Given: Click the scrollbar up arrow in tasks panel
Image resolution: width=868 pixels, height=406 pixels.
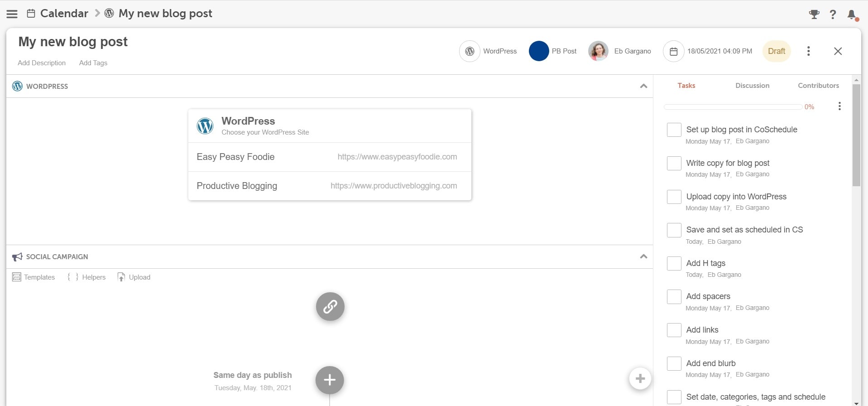Looking at the screenshot, I should coord(856,80).
